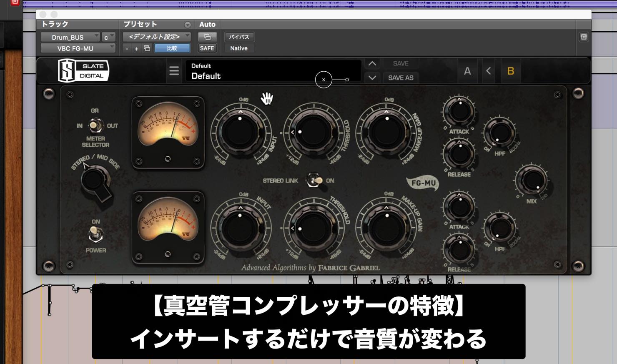
Task: Adjust bottom VU meter calibration screw
Action: tap(168, 254)
